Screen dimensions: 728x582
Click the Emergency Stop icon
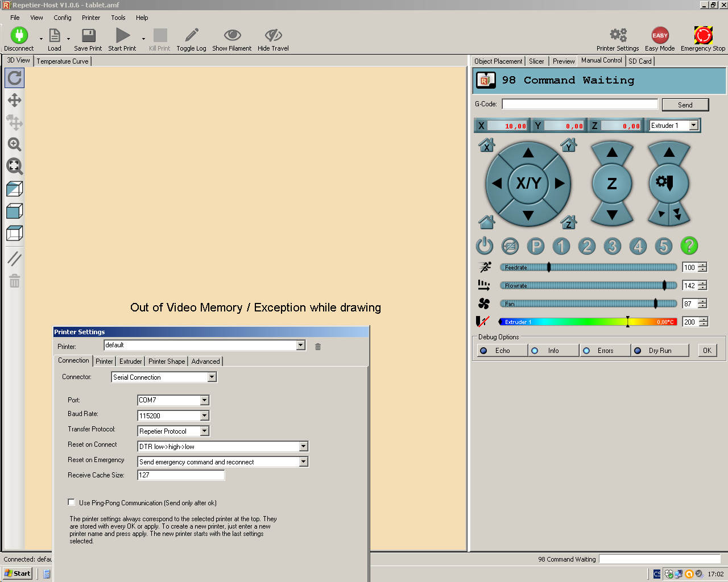click(703, 36)
